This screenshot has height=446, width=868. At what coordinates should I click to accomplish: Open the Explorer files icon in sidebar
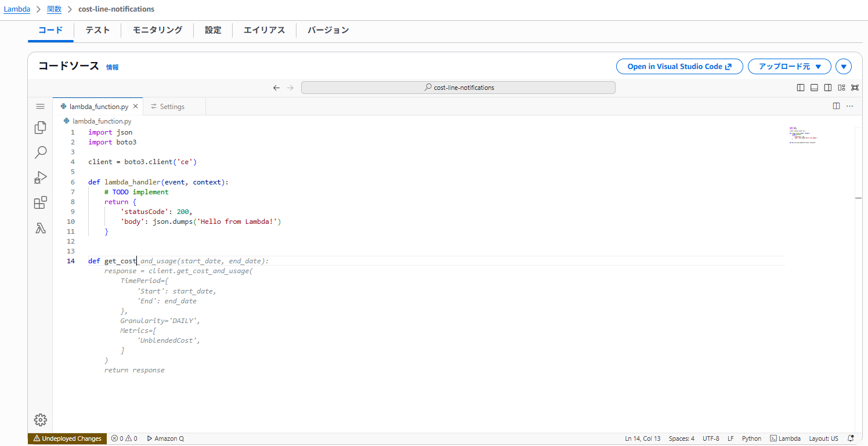[x=40, y=128]
